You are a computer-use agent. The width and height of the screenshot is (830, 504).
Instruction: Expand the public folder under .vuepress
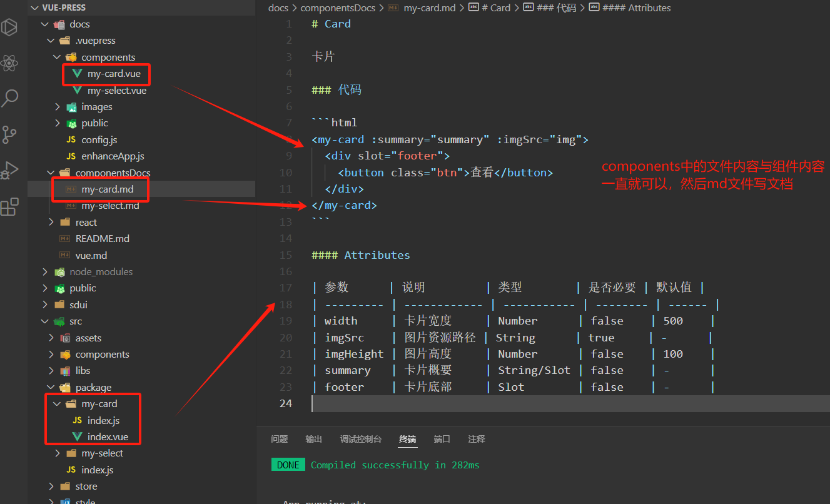pyautogui.click(x=58, y=123)
